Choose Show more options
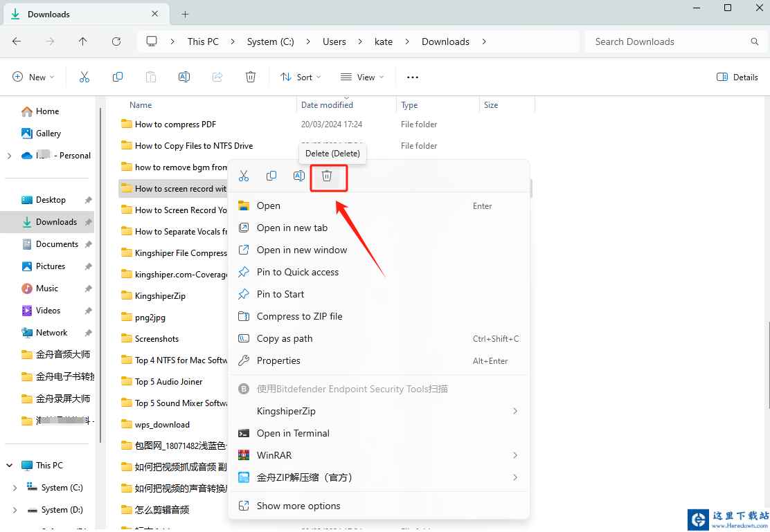This screenshot has width=770, height=532. 379,506
